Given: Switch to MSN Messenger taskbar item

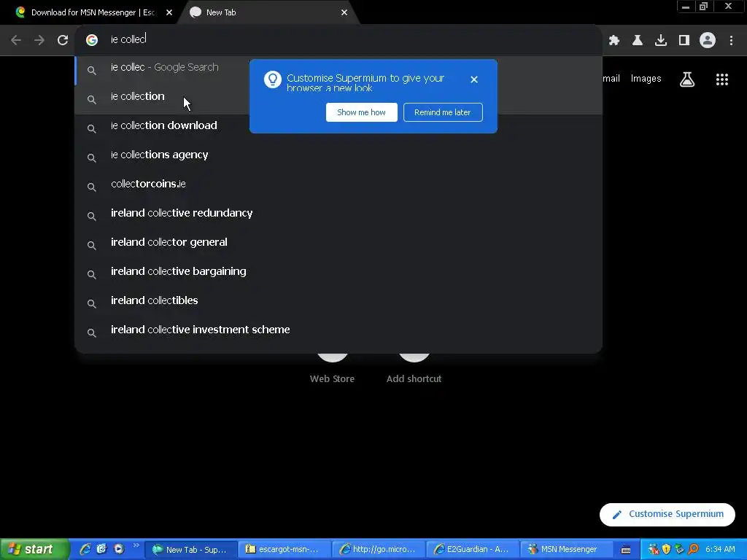Looking at the screenshot, I should point(566,550).
